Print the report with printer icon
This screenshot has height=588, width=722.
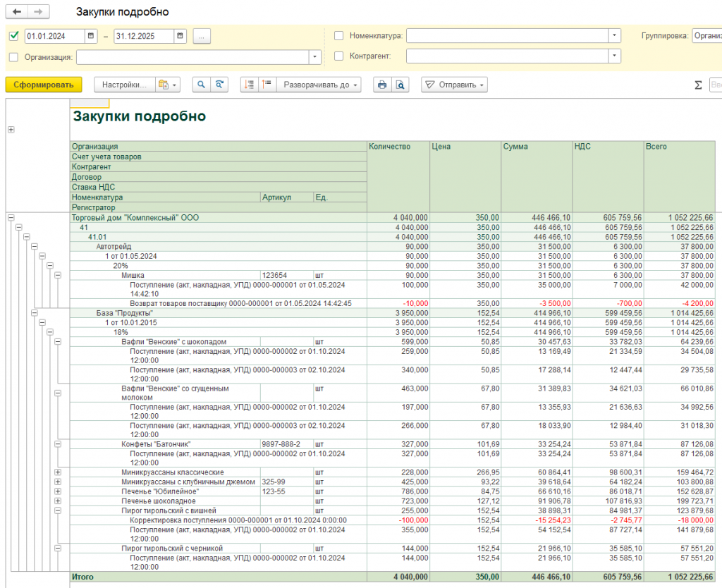click(382, 85)
